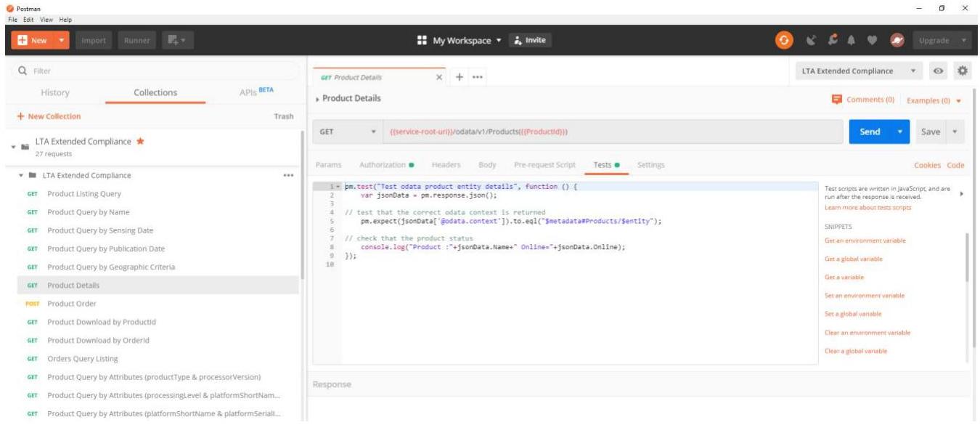The image size is (980, 425).
Task: Open manage environments gear icon
Action: [963, 70]
